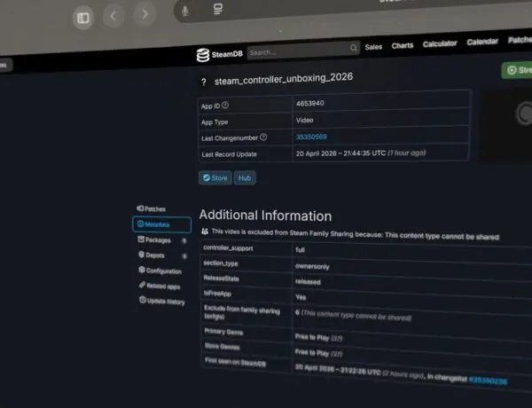Click the green Steam play button
The image size is (532, 408).
[x=518, y=70]
